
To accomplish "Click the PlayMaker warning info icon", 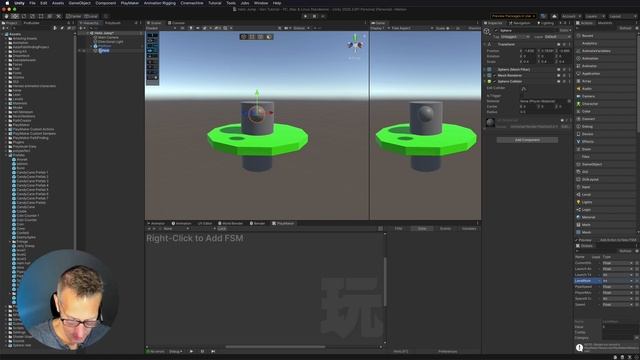I will point(579,348).
